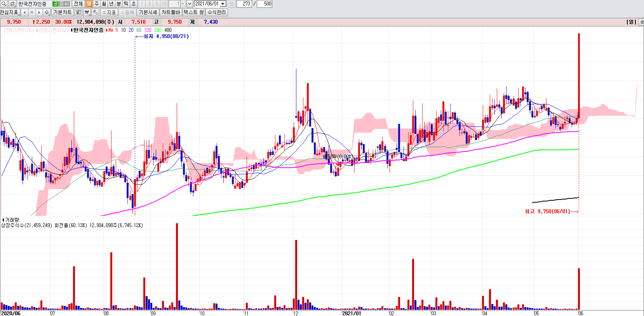This screenshot has height=316, width=644.
Task: Click the 2021/01 timeline marker
Action: 352,313
